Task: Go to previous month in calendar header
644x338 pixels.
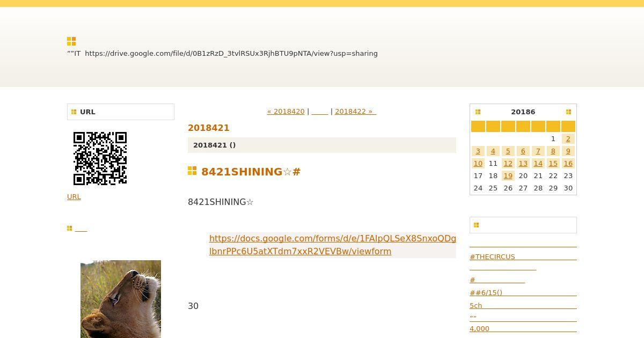Action: pyautogui.click(x=478, y=112)
